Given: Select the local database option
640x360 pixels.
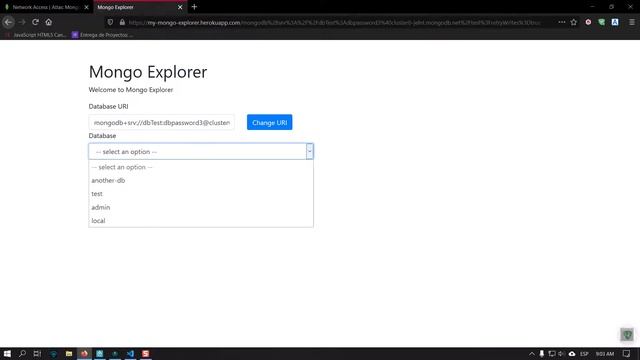Looking at the screenshot, I should point(201,220).
